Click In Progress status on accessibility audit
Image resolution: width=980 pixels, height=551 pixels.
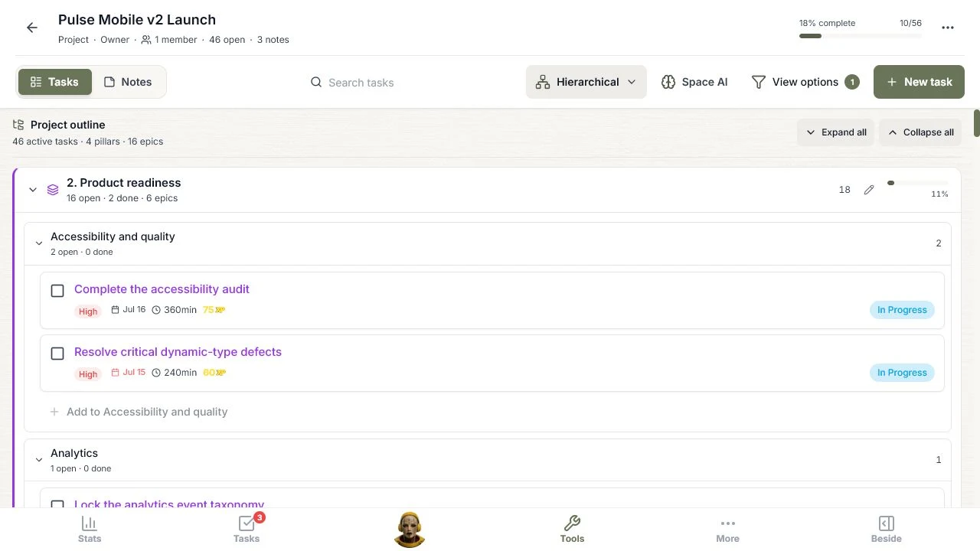point(902,310)
